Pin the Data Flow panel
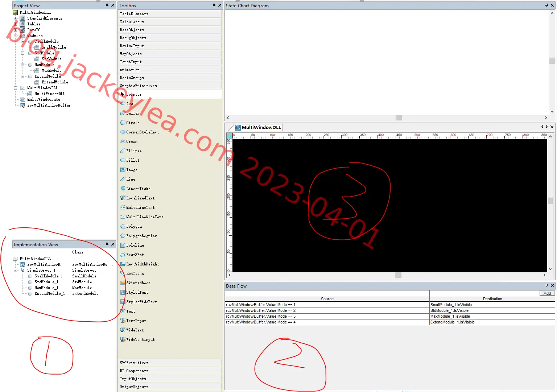Viewport: 557px width, 392px height. point(546,285)
